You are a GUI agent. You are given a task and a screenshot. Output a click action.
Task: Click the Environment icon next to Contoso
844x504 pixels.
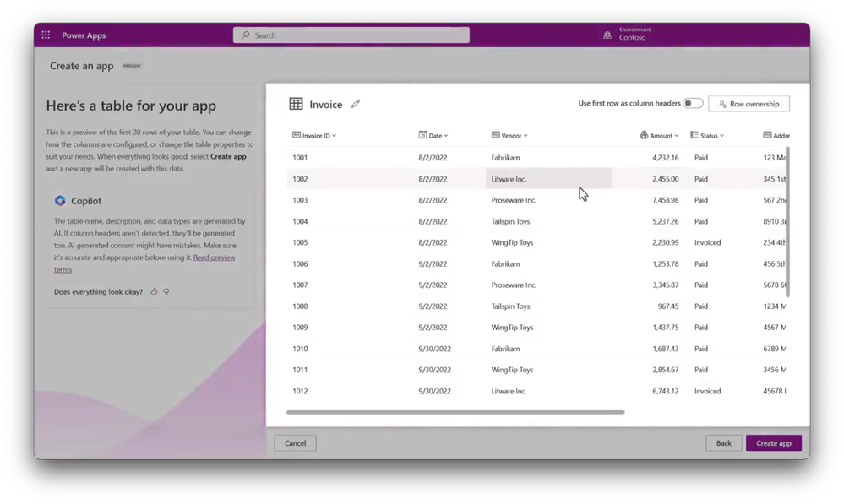607,35
